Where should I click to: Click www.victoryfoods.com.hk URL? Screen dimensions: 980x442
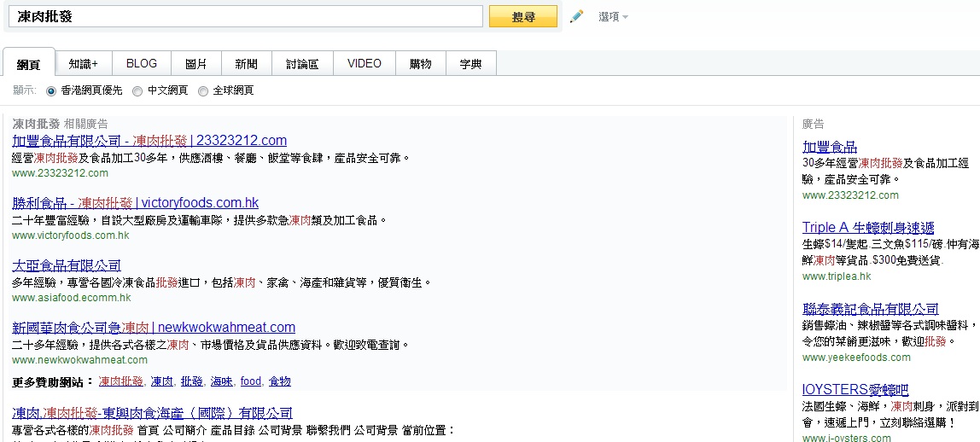(x=71, y=236)
